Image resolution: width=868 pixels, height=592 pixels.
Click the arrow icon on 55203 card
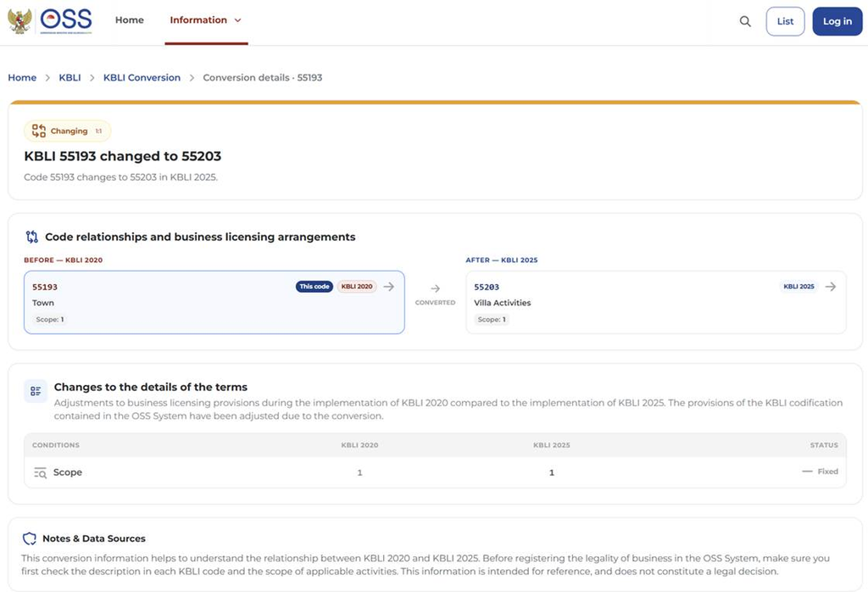point(831,287)
